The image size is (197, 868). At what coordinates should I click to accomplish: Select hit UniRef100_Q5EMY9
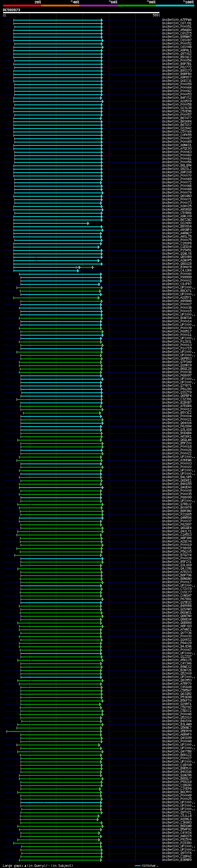[x=177, y=731]
